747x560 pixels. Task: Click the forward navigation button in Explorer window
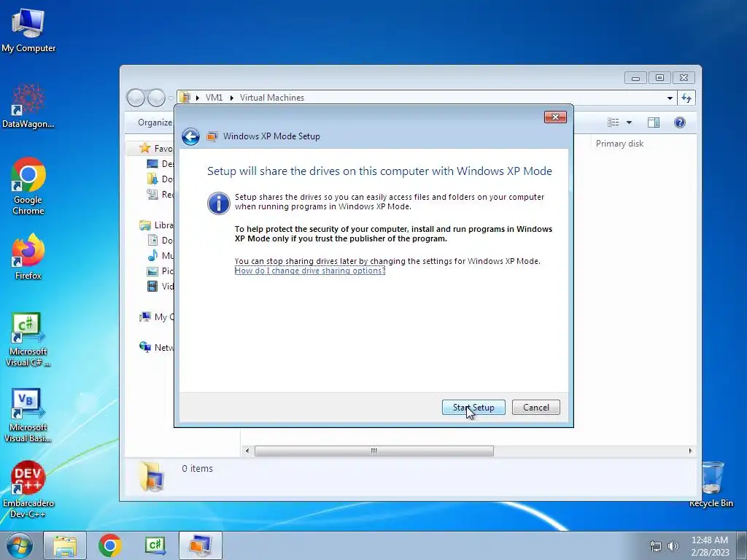[x=156, y=98]
